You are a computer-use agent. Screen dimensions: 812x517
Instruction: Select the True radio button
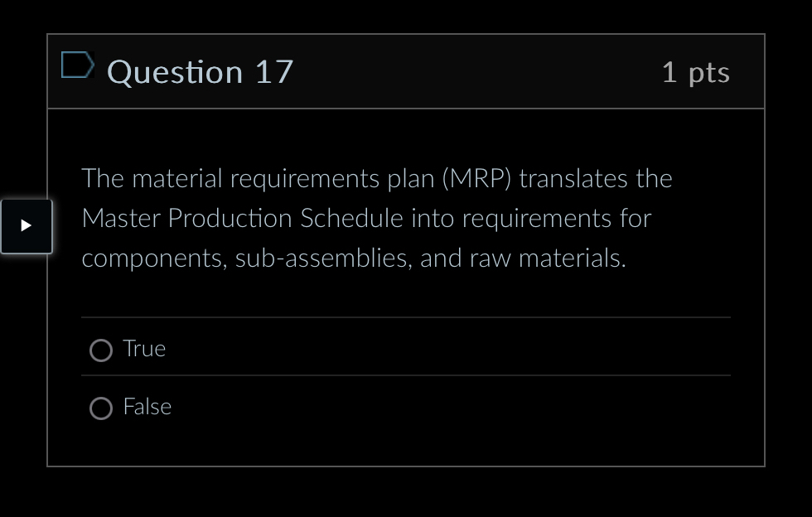point(100,350)
